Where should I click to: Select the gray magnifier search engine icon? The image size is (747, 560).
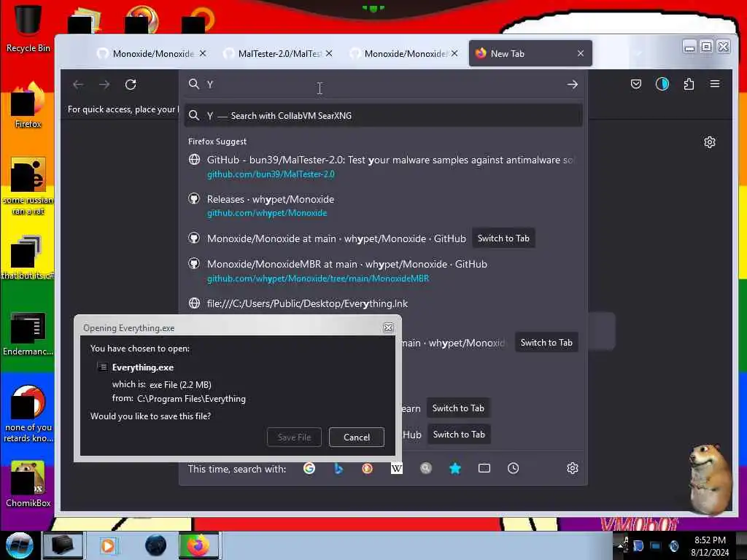[425, 469]
